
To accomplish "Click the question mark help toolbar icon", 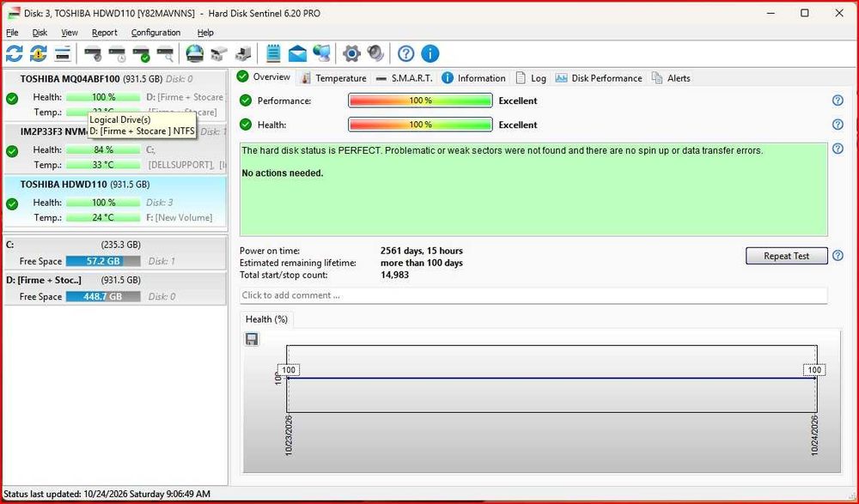I will click(x=406, y=54).
